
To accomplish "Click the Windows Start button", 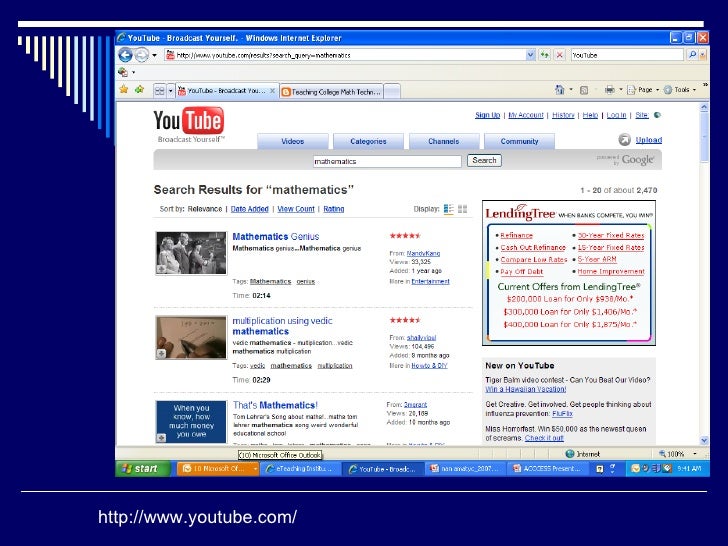I will (143, 468).
